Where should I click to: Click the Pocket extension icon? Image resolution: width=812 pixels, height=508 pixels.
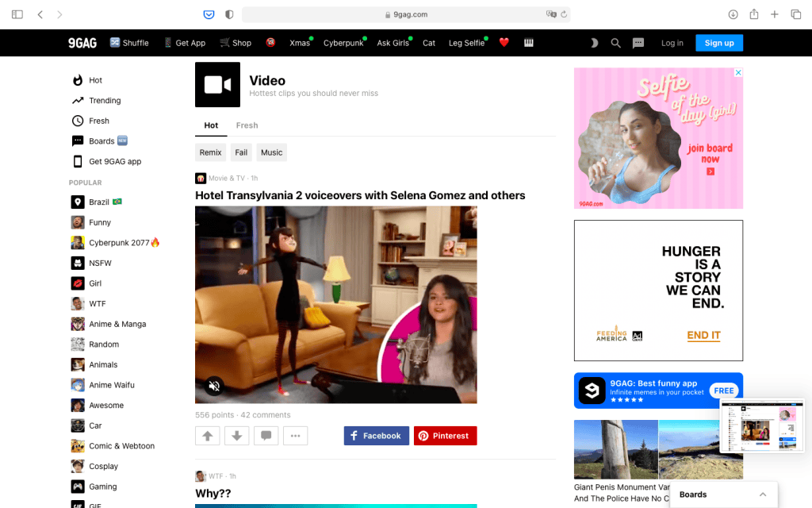[x=209, y=14]
